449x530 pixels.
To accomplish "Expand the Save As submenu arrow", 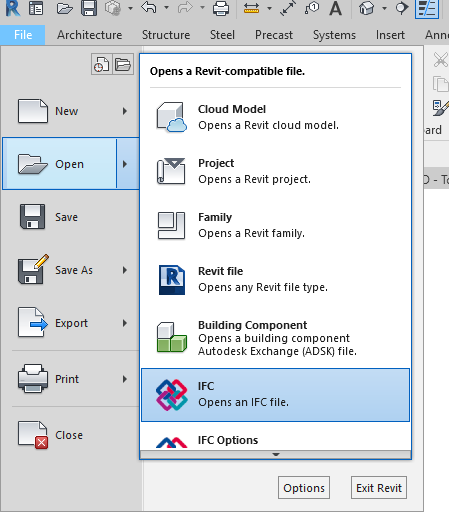I will click(125, 270).
